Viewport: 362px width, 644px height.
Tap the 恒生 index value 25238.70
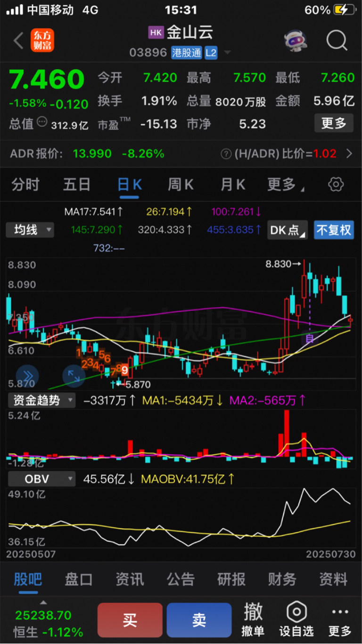pyautogui.click(x=43, y=615)
